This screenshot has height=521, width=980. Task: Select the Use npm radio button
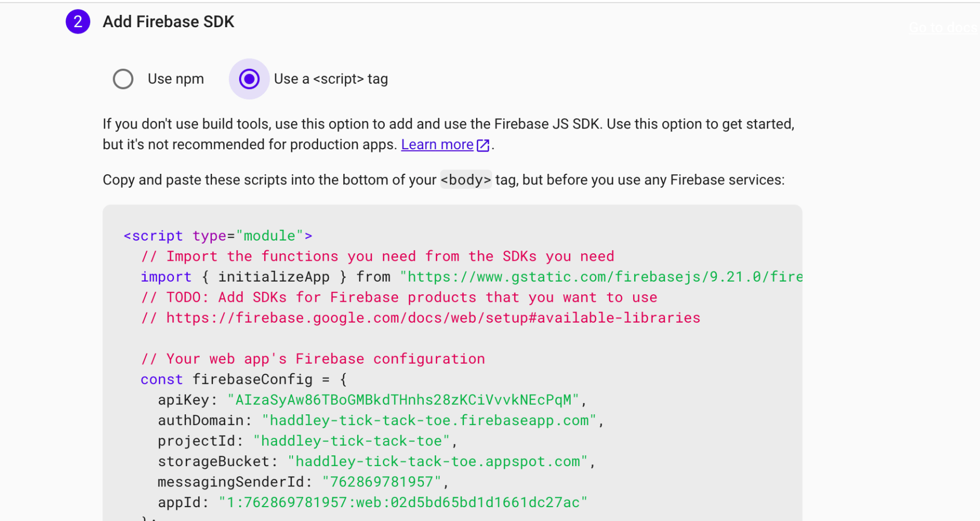[x=123, y=79]
